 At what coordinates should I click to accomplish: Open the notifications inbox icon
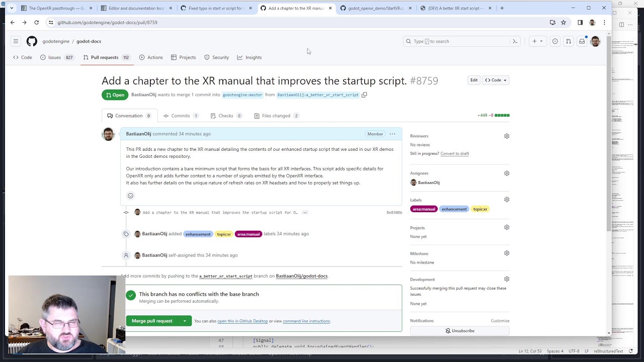(582, 41)
